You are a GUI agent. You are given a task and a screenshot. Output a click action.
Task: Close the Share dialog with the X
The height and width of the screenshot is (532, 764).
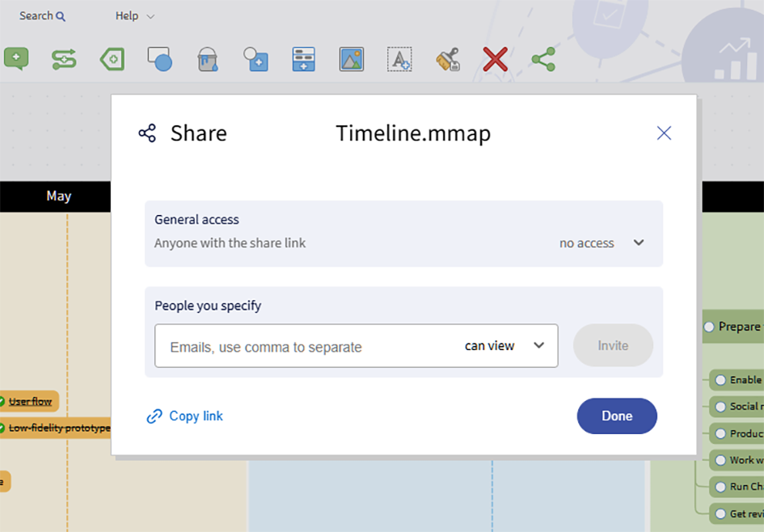pos(664,133)
